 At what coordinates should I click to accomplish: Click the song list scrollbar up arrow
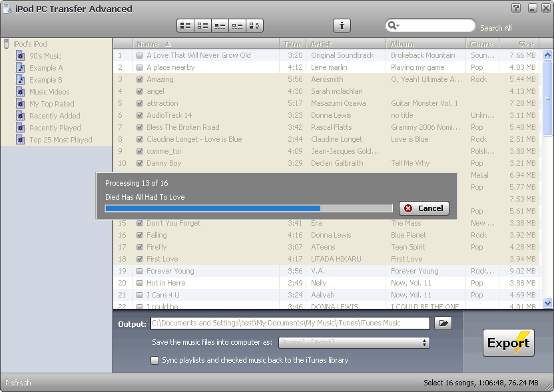tap(547, 55)
